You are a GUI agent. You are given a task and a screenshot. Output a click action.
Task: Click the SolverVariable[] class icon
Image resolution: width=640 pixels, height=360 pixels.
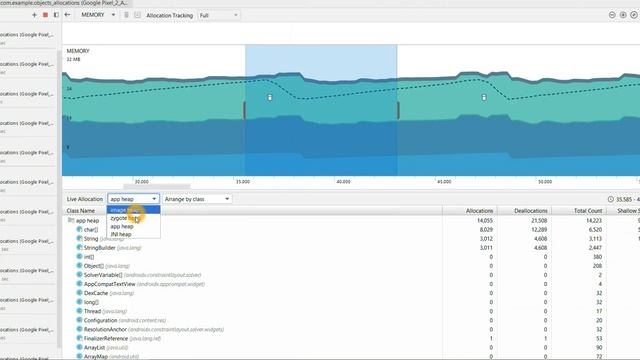(x=79, y=275)
